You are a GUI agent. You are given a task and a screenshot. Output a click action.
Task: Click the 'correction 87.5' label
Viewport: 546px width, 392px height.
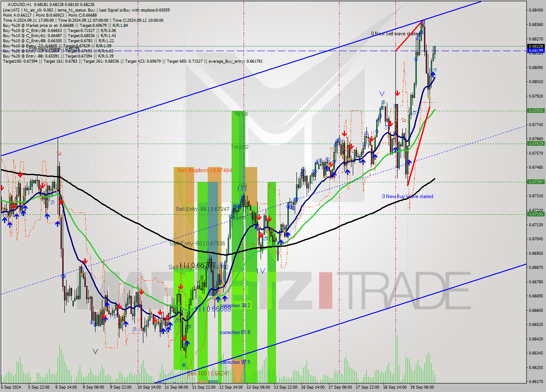pos(235,362)
